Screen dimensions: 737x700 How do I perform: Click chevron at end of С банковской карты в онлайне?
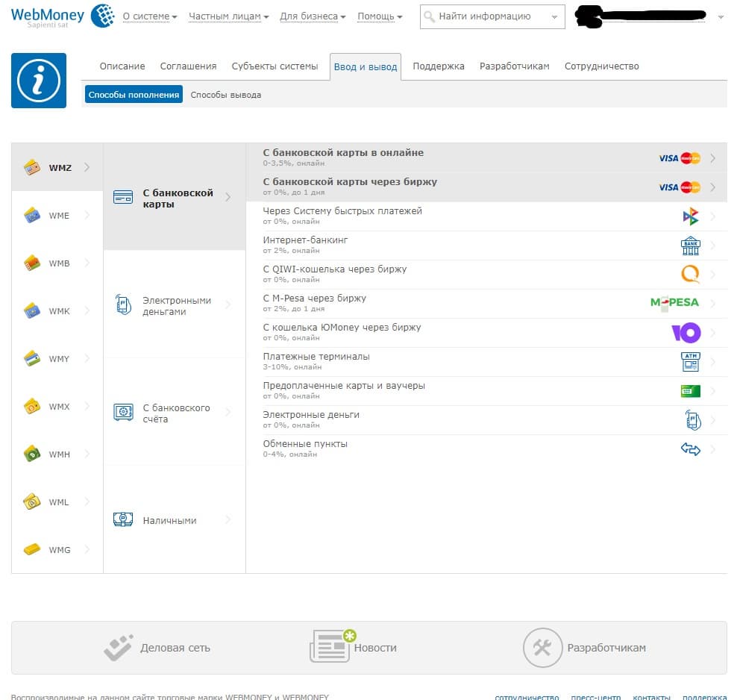point(713,158)
